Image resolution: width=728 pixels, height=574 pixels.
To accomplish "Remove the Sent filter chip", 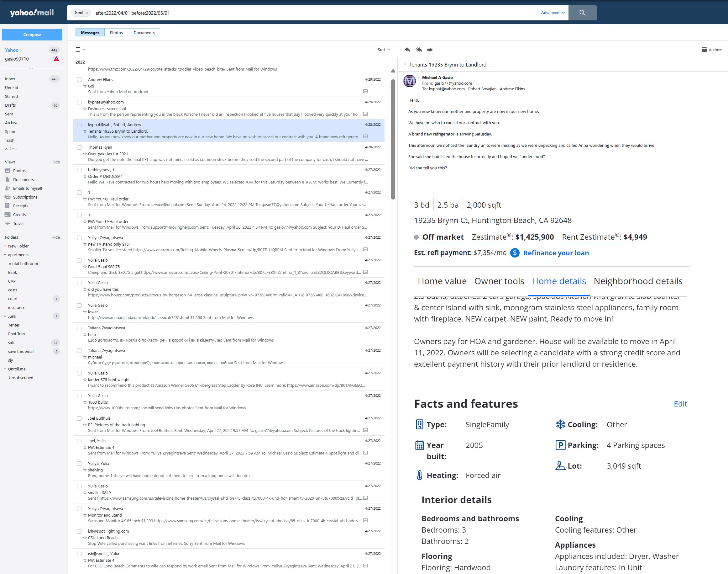I will click(x=87, y=13).
